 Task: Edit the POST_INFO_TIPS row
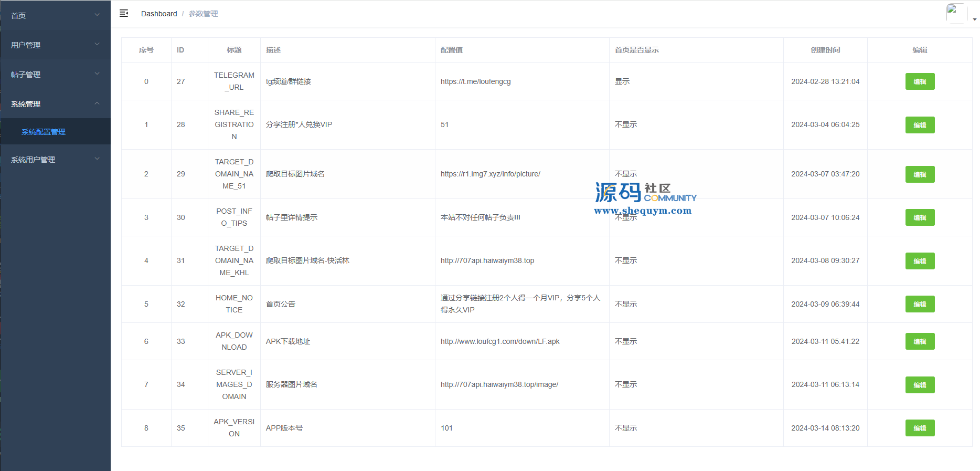click(x=920, y=217)
